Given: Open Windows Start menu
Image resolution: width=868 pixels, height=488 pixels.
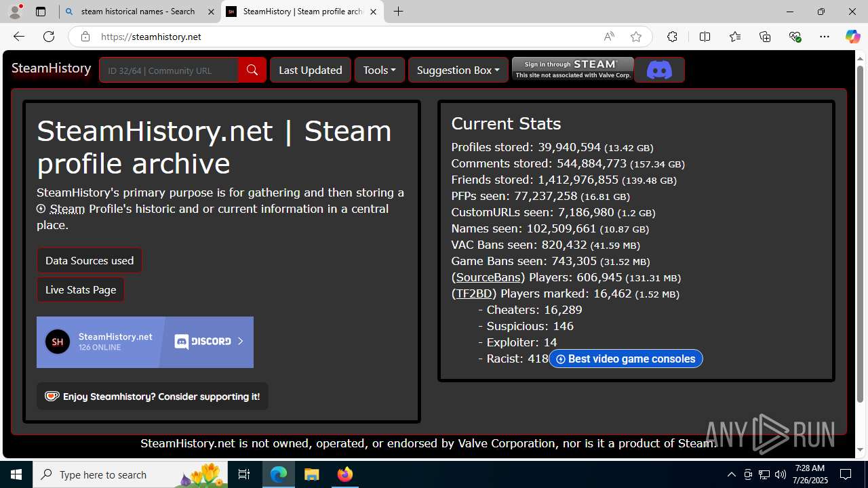Looking at the screenshot, I should [16, 474].
